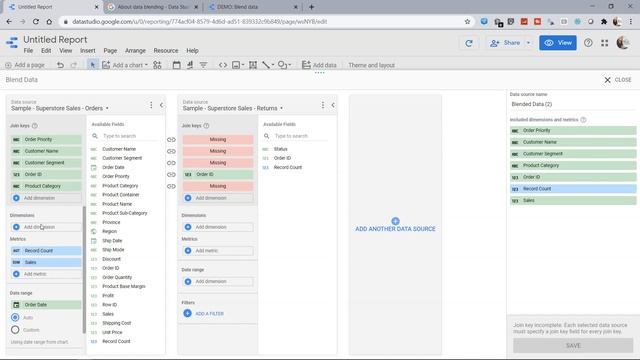Open the Orders data source dropdown

point(60,108)
